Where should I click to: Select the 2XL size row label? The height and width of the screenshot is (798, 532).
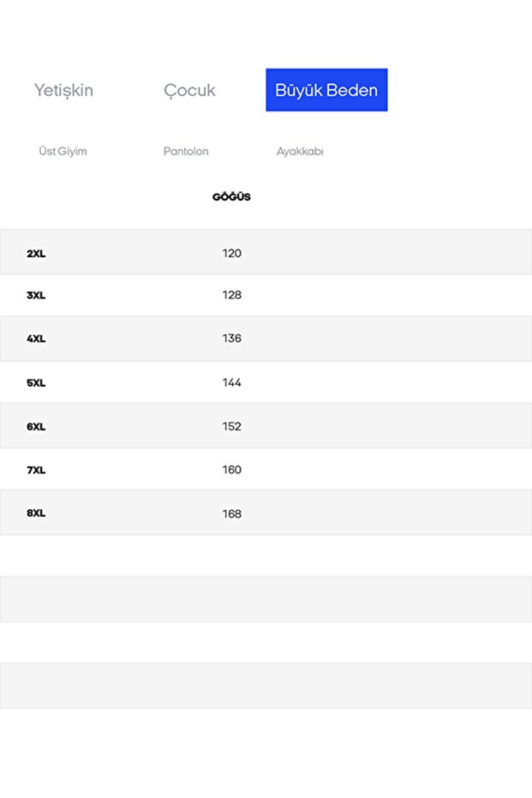36,254
